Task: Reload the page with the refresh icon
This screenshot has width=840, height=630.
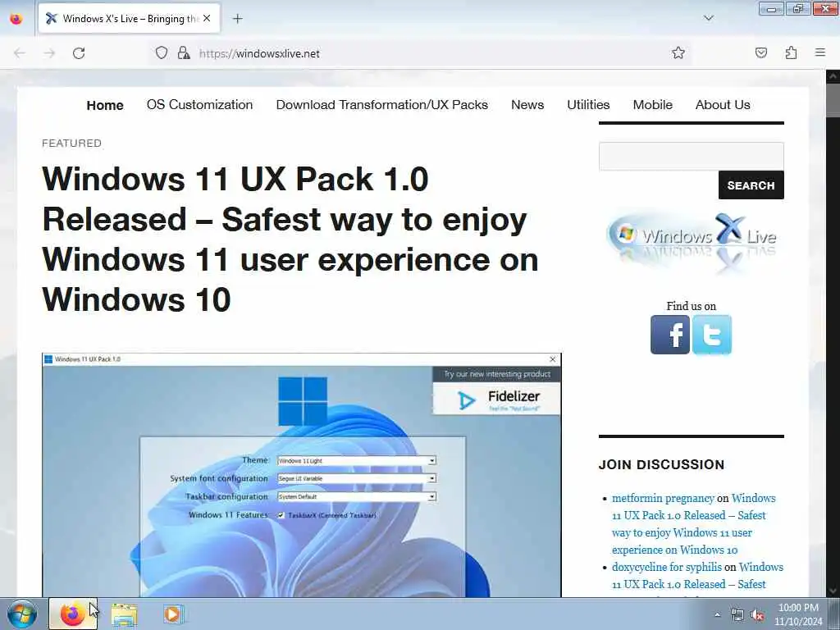Action: [79, 53]
